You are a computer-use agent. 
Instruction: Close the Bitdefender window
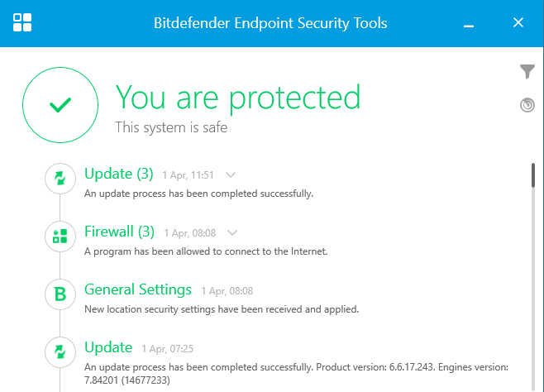click(x=518, y=22)
